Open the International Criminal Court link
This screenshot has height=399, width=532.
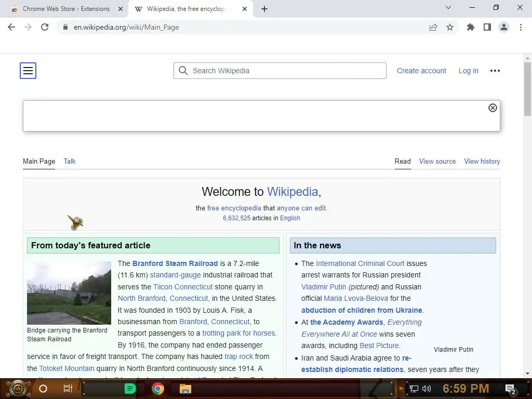(x=360, y=263)
